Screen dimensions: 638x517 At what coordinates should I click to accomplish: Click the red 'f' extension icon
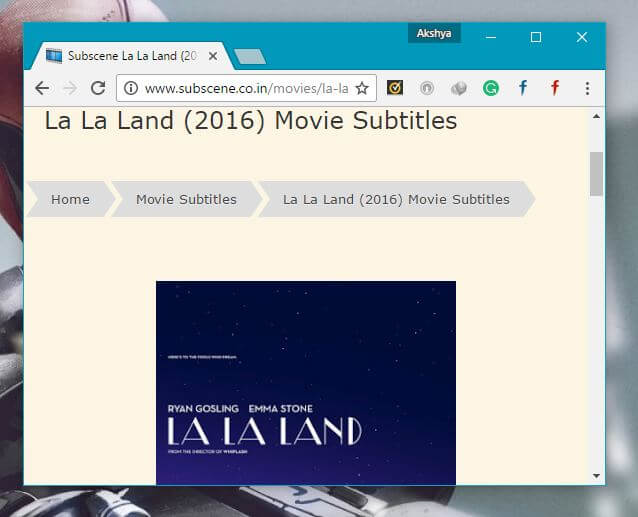click(x=555, y=88)
